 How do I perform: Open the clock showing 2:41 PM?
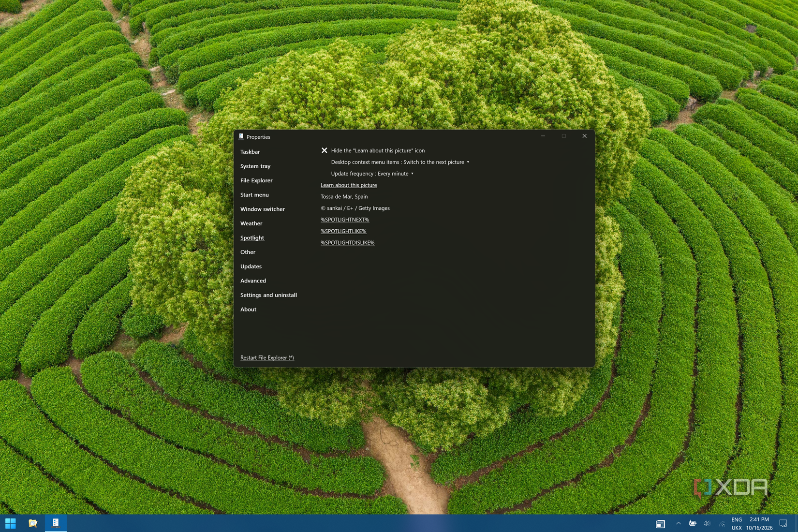[x=759, y=524]
